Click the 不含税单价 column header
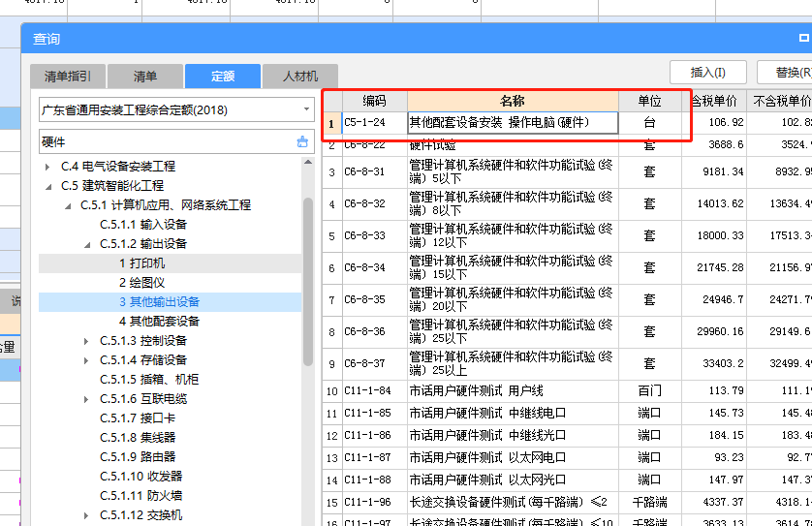The image size is (812, 526). (780, 101)
